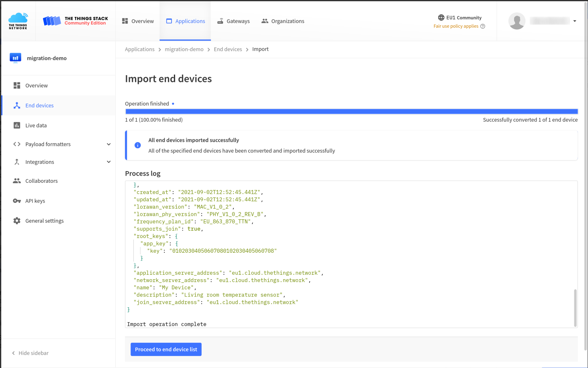Click the lorawan_version log line
Image resolution: width=588 pixels, height=368 pixels.
(184, 207)
